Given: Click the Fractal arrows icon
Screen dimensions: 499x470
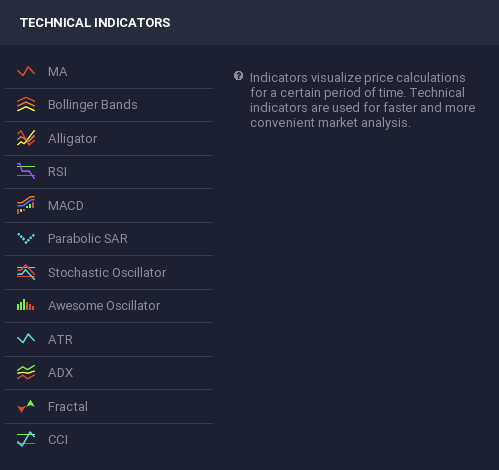Looking at the screenshot, I should [x=26, y=406].
